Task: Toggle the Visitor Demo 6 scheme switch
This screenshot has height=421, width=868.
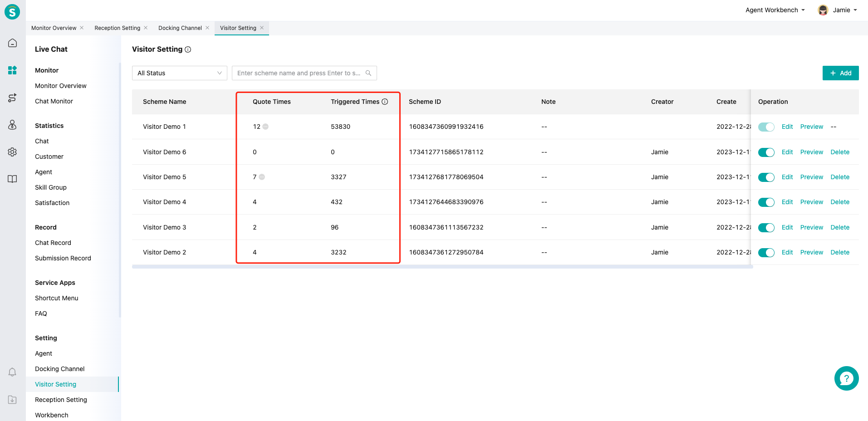Action: tap(766, 152)
